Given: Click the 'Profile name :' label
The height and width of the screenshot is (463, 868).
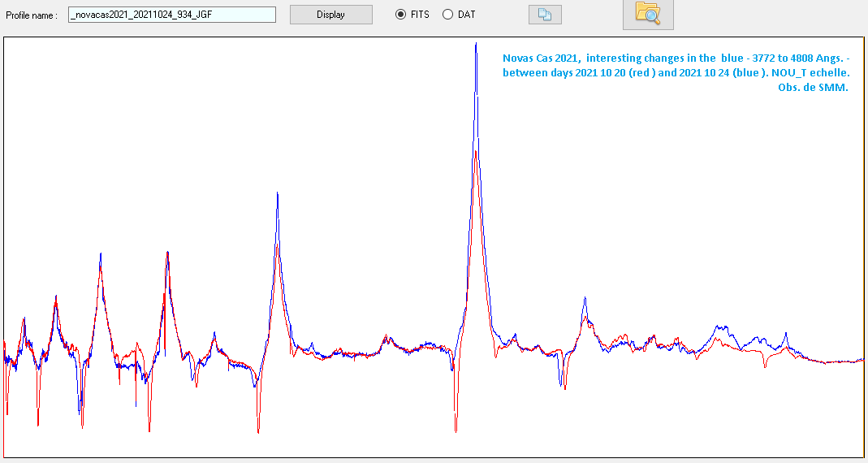Looking at the screenshot, I should 32,15.
